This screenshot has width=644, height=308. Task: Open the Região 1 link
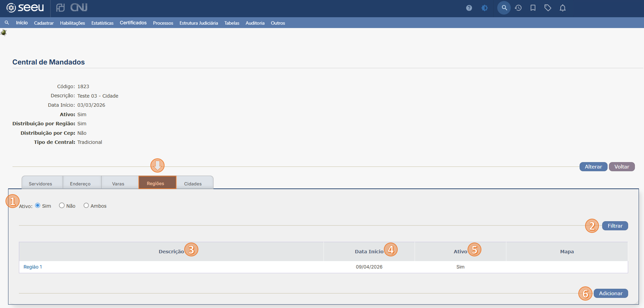pyautogui.click(x=33, y=267)
